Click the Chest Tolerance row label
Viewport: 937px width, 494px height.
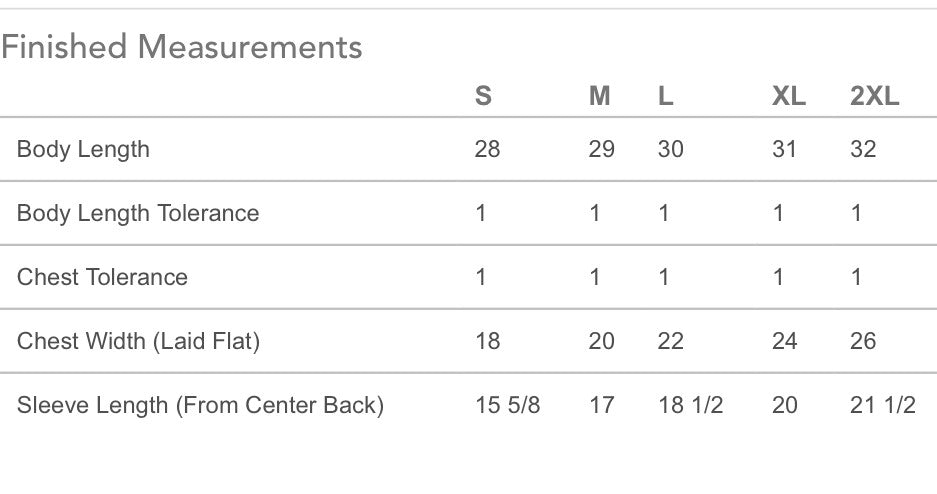[102, 277]
